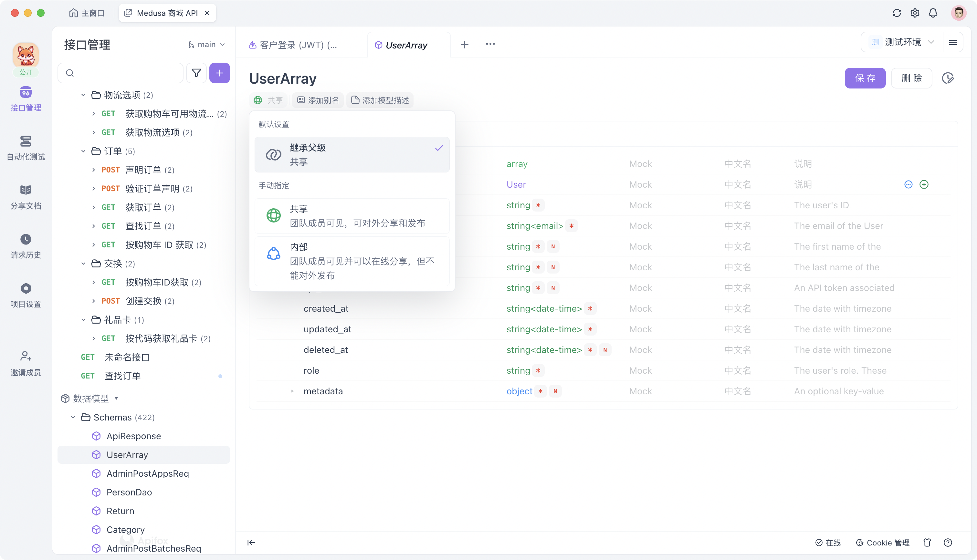Screen dimensions: 977x560
Task: Open the 请求历史 sidebar panel
Action: coord(26,245)
